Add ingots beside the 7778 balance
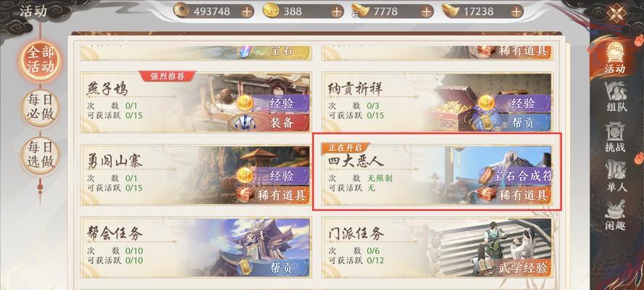The height and width of the screenshot is (290, 644). click(427, 11)
